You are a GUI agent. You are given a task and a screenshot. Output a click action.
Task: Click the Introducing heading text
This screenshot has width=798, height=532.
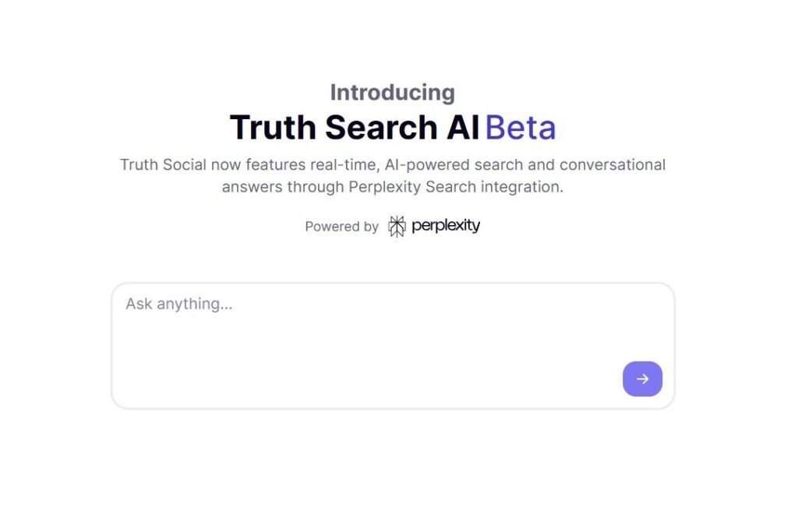pos(392,92)
